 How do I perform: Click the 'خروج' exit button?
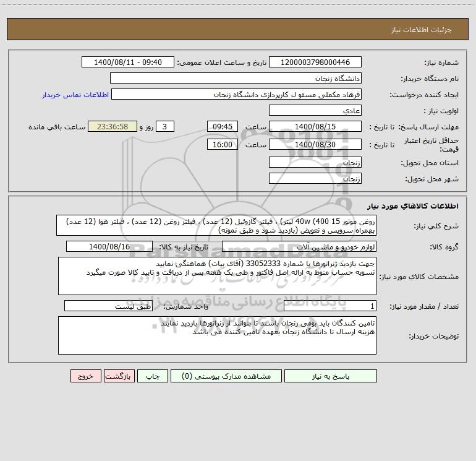coord(85,376)
